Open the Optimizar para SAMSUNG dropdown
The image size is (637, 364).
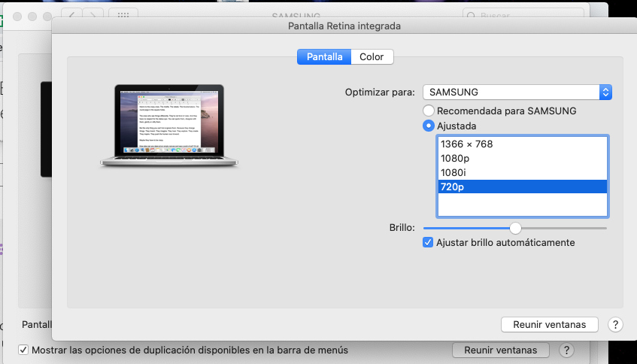(517, 93)
